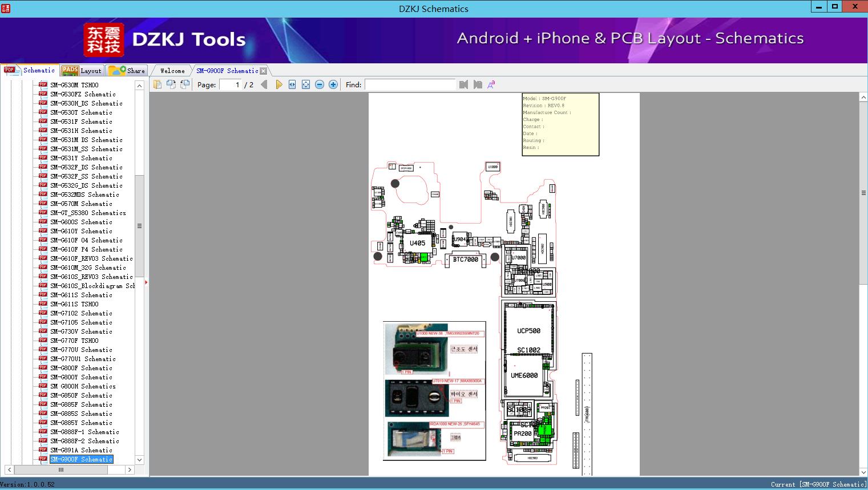Click the PDF icon beside SM-G900F Schematic
868x490 pixels.
click(x=43, y=459)
